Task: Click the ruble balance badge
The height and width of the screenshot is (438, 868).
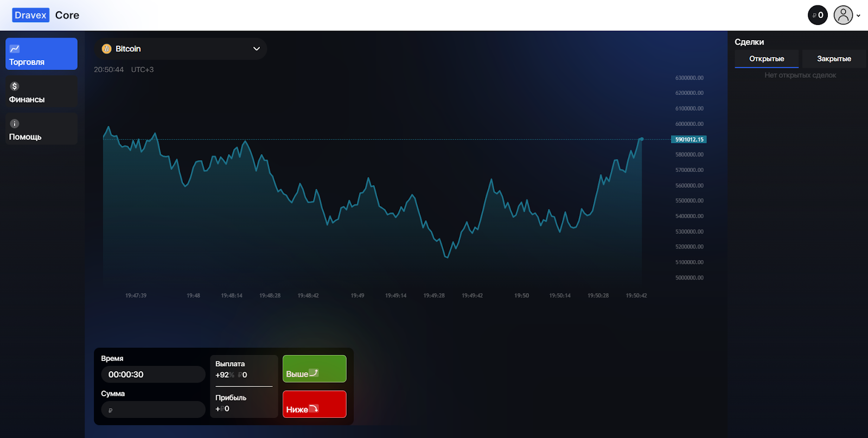Action: coord(818,15)
